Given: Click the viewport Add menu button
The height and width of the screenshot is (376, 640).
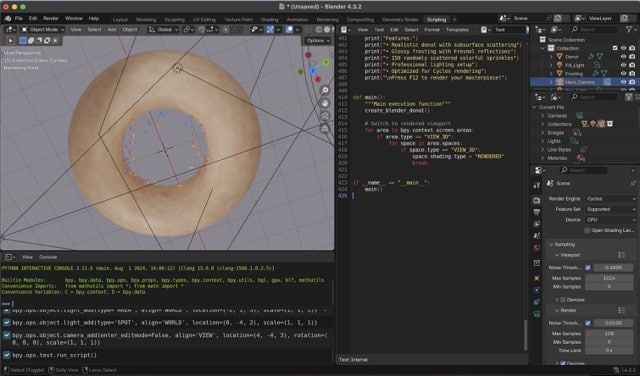Looking at the screenshot, I should (x=112, y=29).
